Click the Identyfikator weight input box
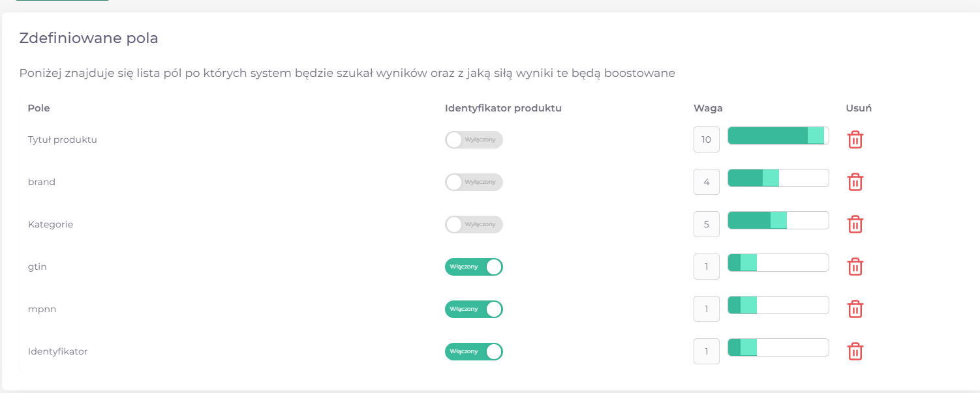This screenshot has width=980, height=393. 707,351
